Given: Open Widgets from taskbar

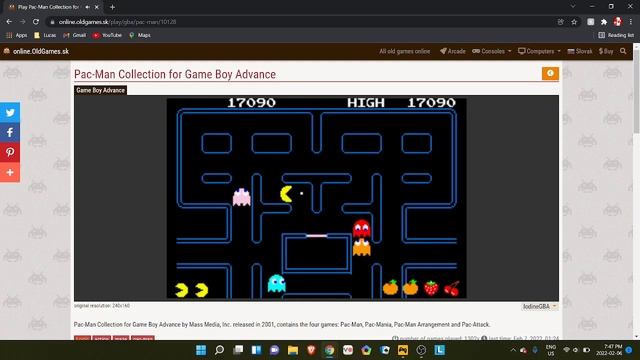Looking at the screenshot, I should click(x=256, y=350).
